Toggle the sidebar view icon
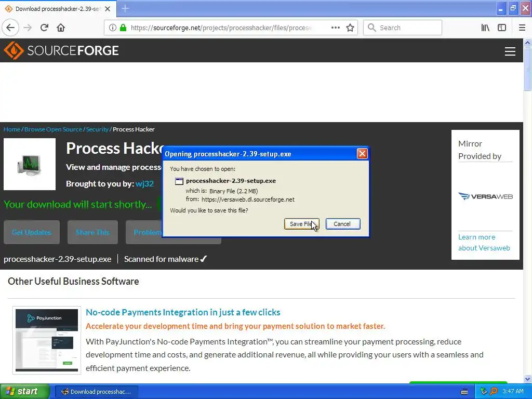Image resolution: width=532 pixels, height=399 pixels. tap(502, 28)
